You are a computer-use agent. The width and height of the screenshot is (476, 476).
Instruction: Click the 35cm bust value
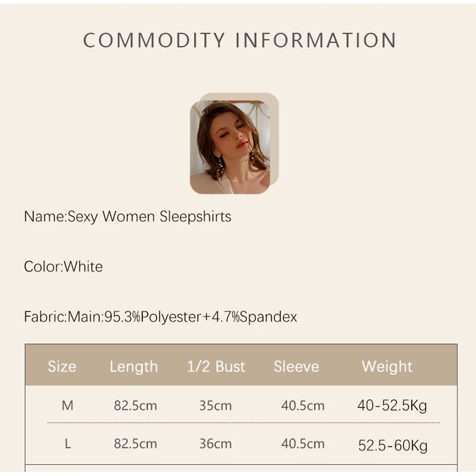(x=215, y=406)
